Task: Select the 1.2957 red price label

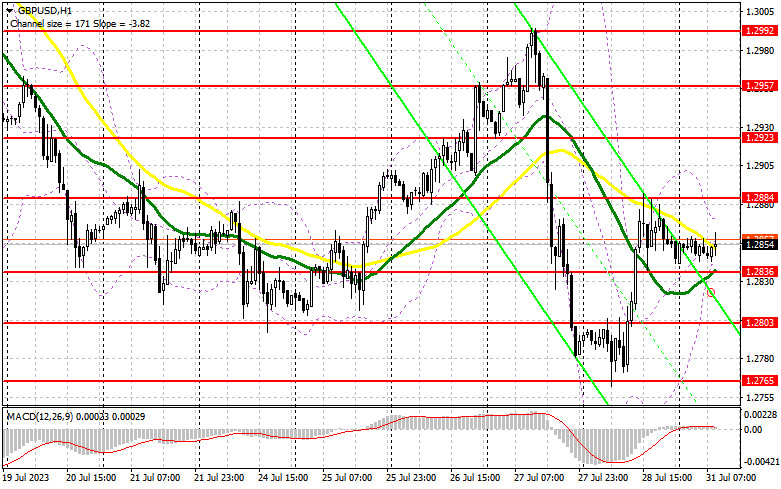Action: pos(760,86)
